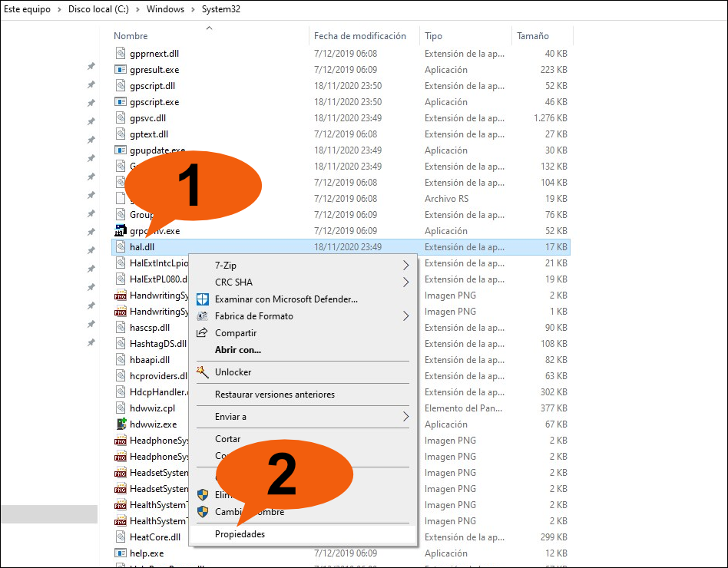Click the 1.276 KB size of gpsvc.dll
The image size is (728, 568).
click(550, 118)
